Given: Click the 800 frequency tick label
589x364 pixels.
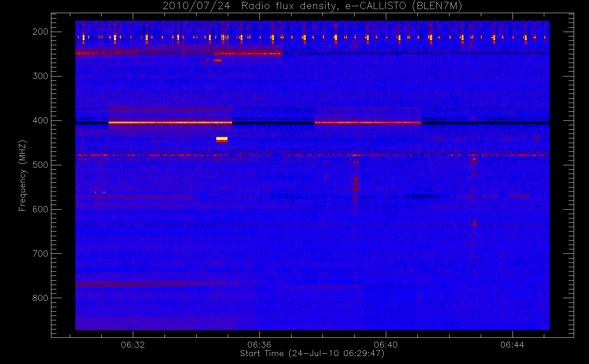Looking at the screenshot, I should [40, 298].
